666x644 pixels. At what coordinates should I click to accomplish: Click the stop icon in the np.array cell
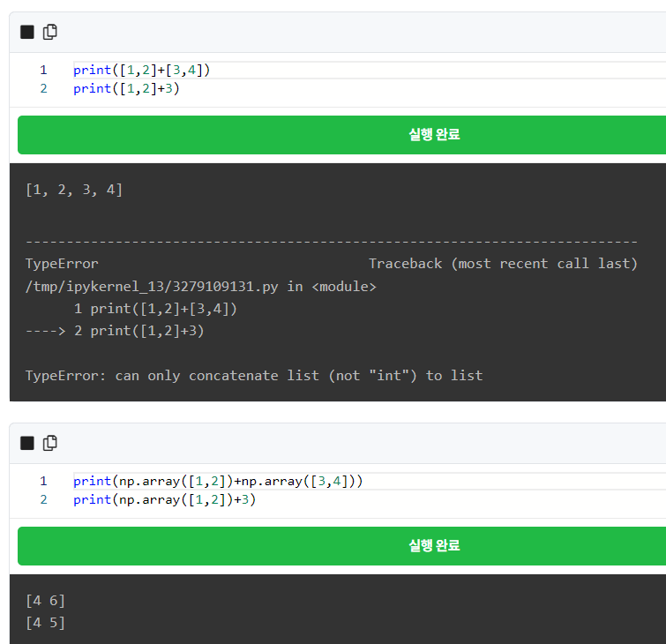point(27,443)
